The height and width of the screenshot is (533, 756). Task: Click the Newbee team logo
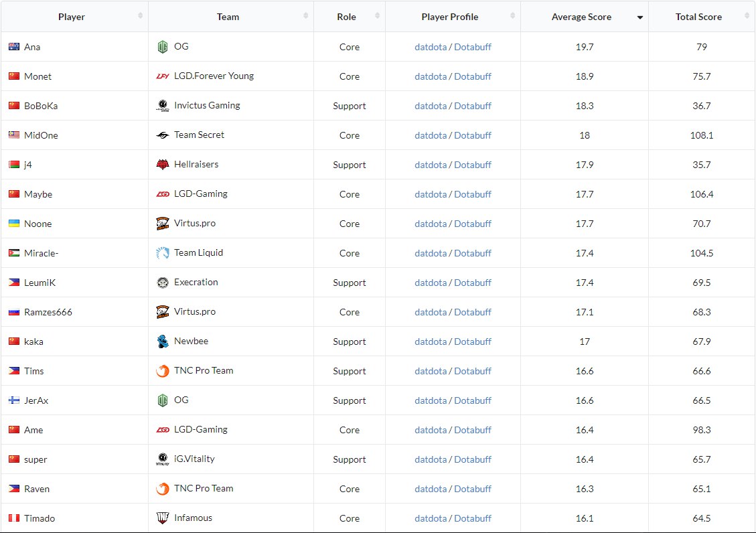(x=162, y=341)
